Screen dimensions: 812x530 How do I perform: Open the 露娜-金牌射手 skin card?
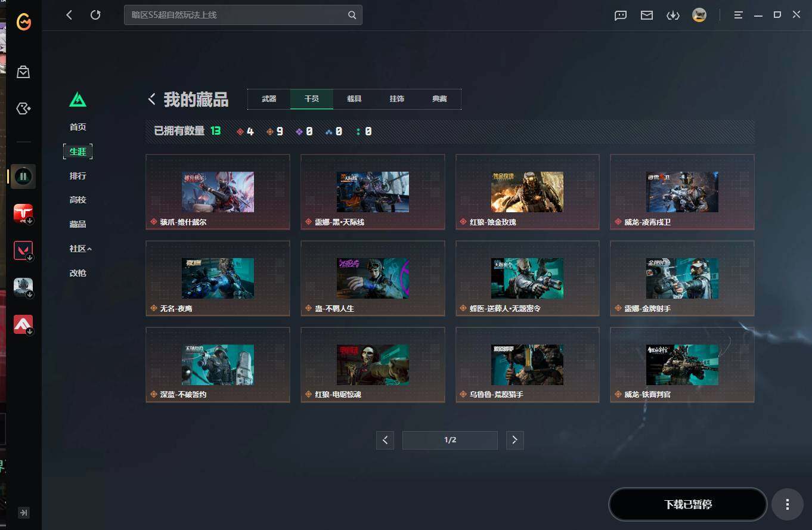point(682,278)
